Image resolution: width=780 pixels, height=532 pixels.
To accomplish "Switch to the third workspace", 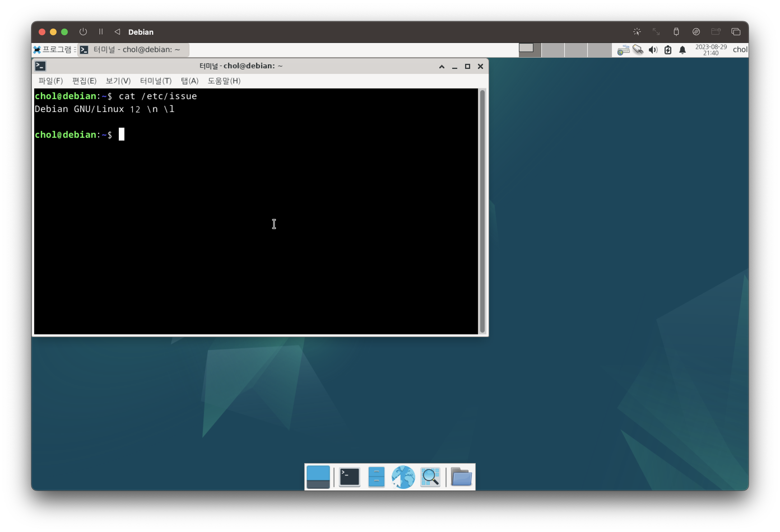I will pyautogui.click(x=576, y=50).
